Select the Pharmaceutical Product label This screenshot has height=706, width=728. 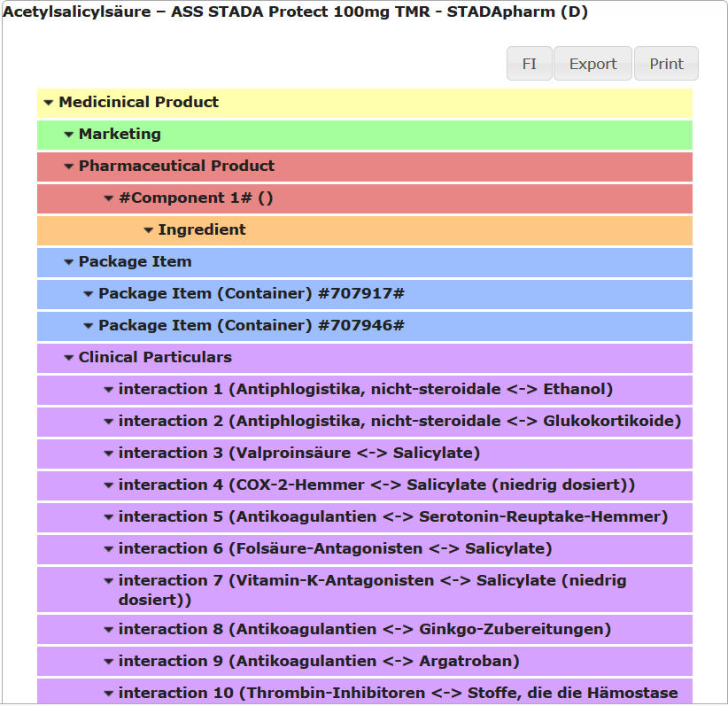tap(176, 166)
